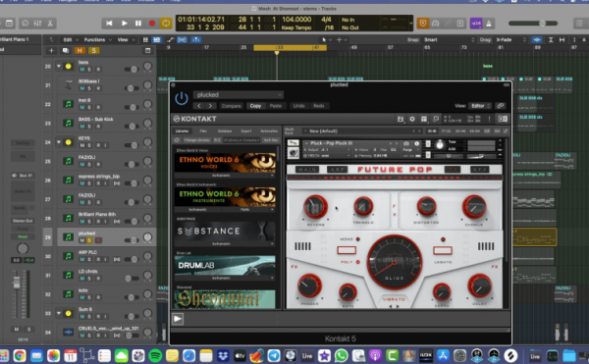The image size is (589, 364).
Task: Click the Kontakt snapshot camera icon
Action: click(406, 143)
